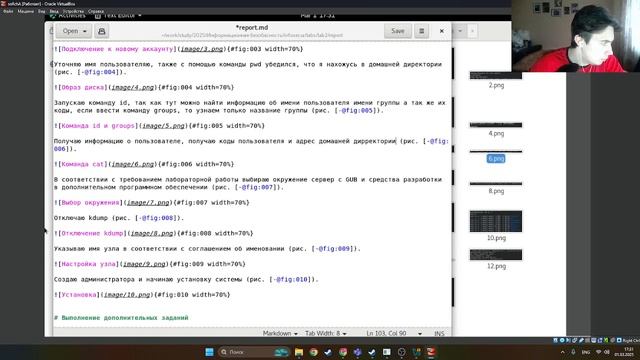Open File Explorer from the taskbar
Viewport: 640px width, 360px height.
coord(299,352)
